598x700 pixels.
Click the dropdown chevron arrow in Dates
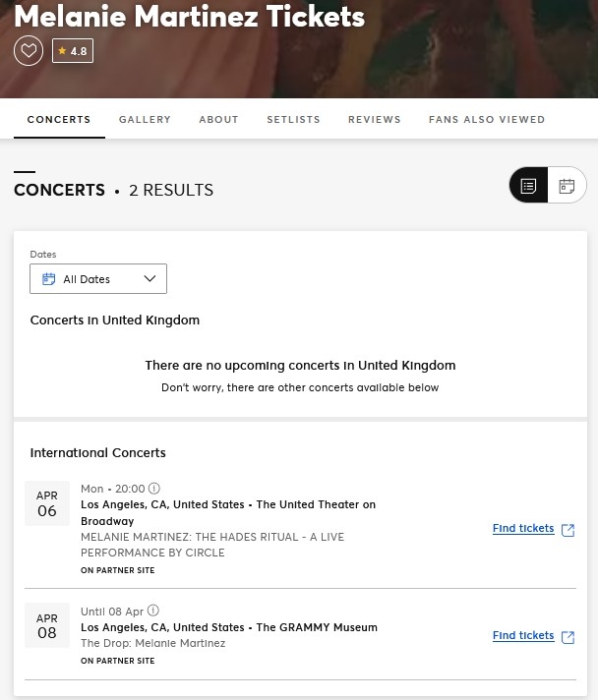[x=149, y=279]
